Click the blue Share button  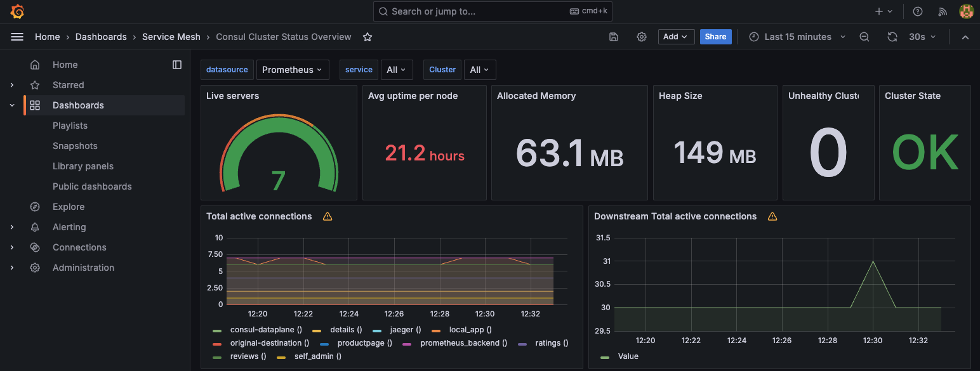[x=715, y=37]
